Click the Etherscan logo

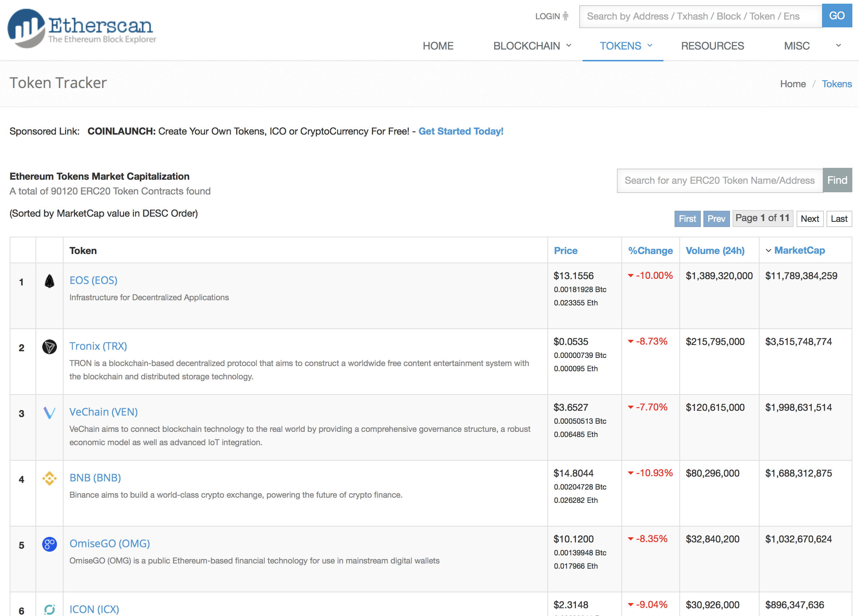[82, 28]
